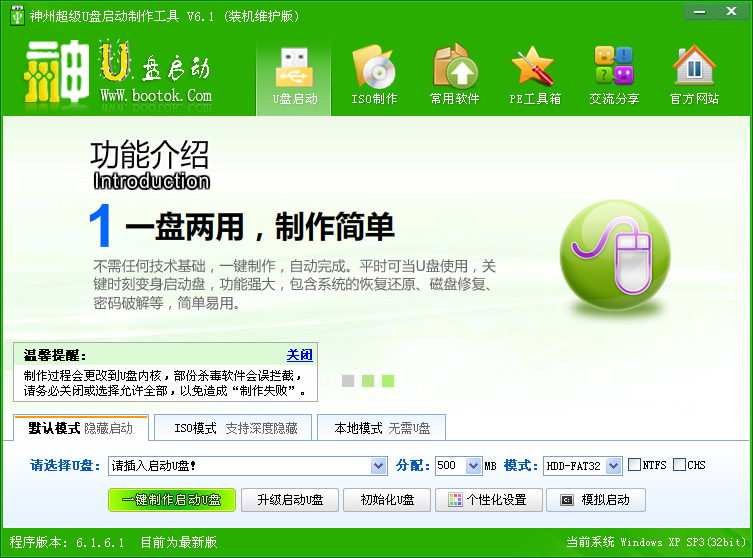Click 模拟启动 button
Image resolution: width=753 pixels, height=558 pixels.
[595, 500]
